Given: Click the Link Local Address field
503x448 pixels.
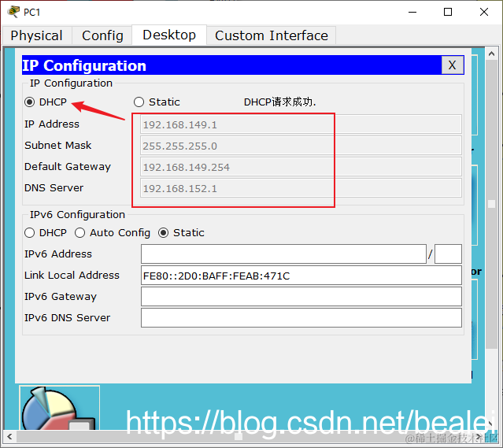Looking at the screenshot, I should pyautogui.click(x=301, y=276).
